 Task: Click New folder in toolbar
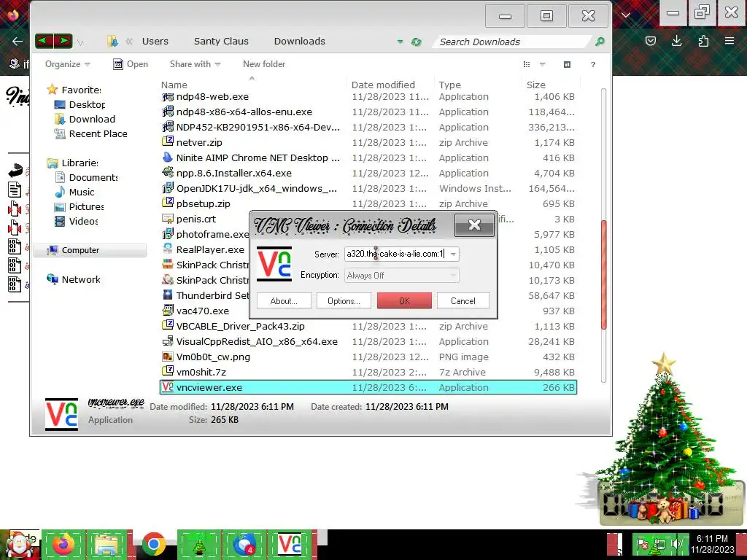[x=264, y=64]
